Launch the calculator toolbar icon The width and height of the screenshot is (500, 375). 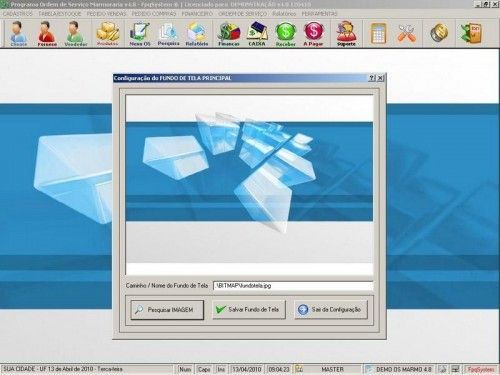pyautogui.click(x=378, y=33)
